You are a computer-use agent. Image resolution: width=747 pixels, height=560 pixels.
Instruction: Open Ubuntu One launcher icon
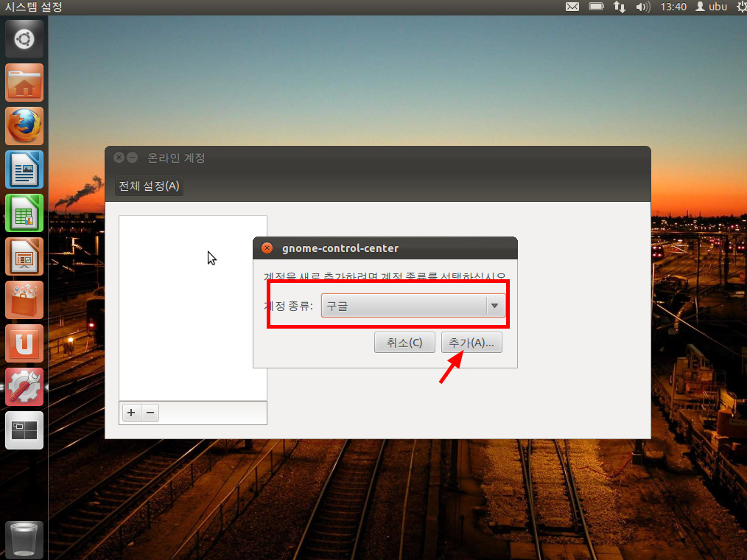[24, 343]
